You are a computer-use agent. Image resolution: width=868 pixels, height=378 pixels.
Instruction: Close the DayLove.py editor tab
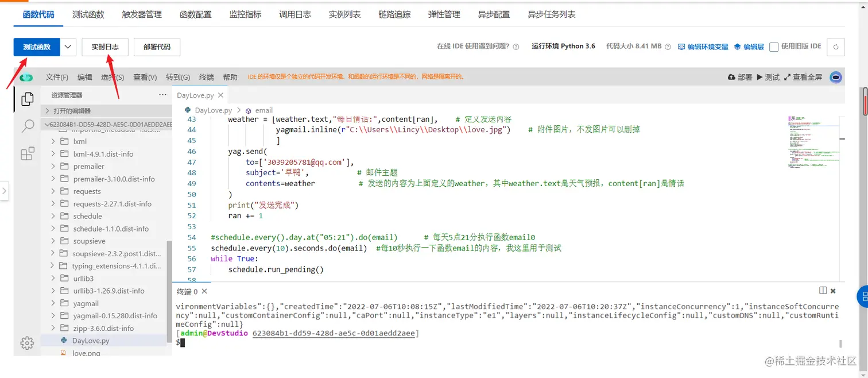click(x=221, y=95)
